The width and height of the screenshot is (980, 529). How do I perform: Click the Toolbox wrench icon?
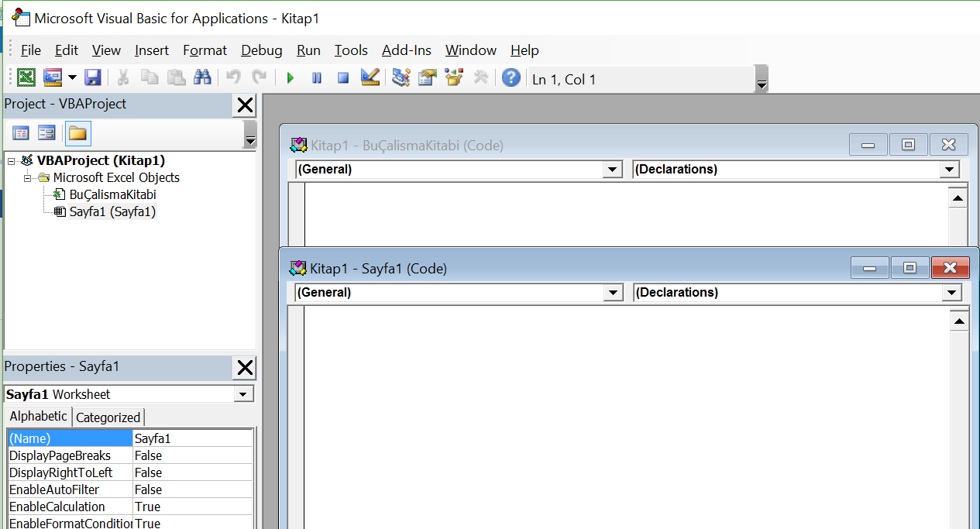(480, 77)
